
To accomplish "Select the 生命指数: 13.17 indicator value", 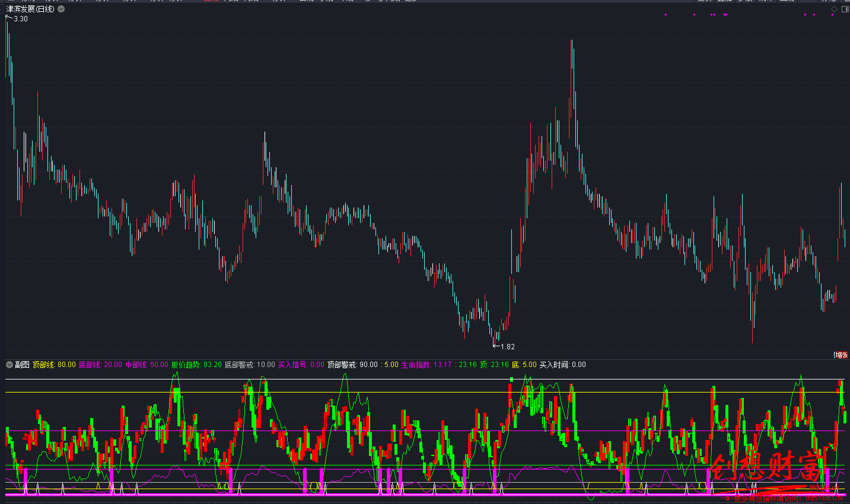I will (426, 365).
